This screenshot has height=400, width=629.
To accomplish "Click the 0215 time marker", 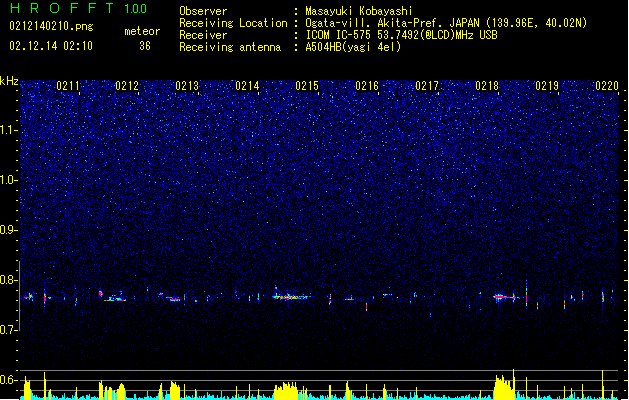I will click(x=307, y=86).
